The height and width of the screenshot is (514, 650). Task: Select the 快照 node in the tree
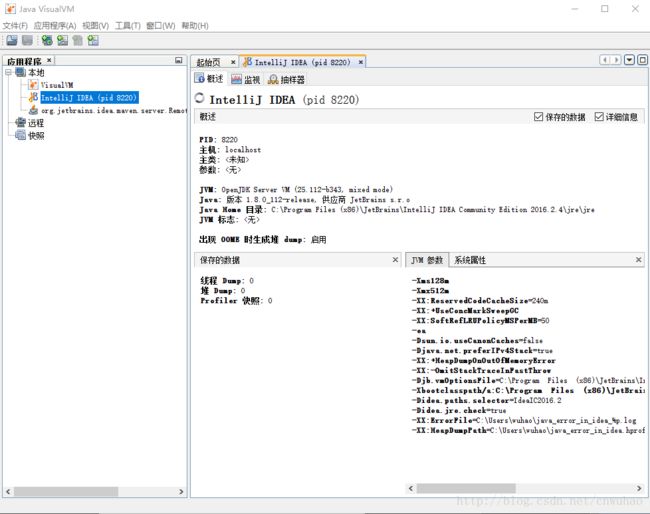coord(36,136)
